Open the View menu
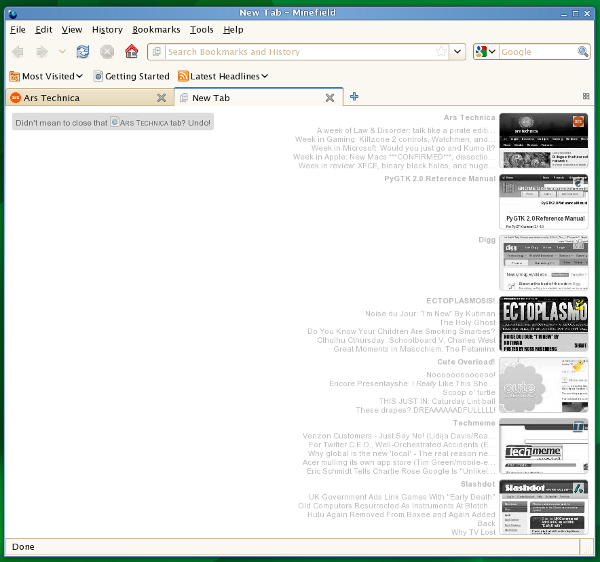 point(72,30)
